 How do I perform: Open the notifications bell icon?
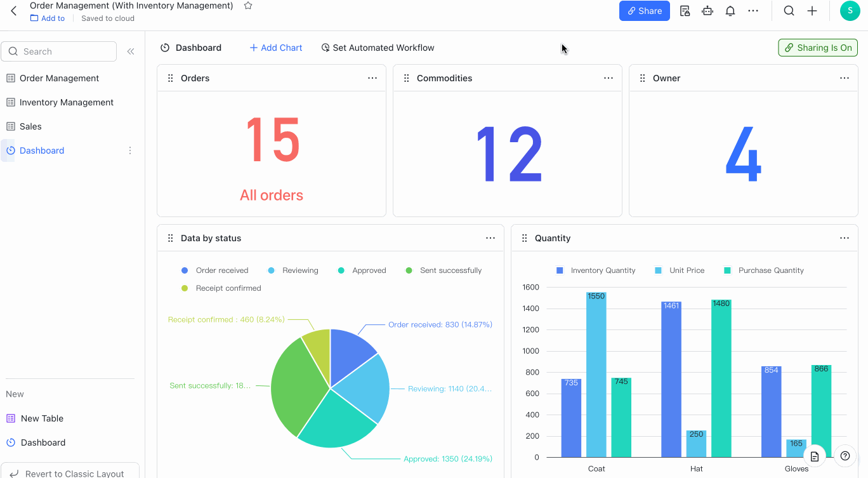(730, 11)
